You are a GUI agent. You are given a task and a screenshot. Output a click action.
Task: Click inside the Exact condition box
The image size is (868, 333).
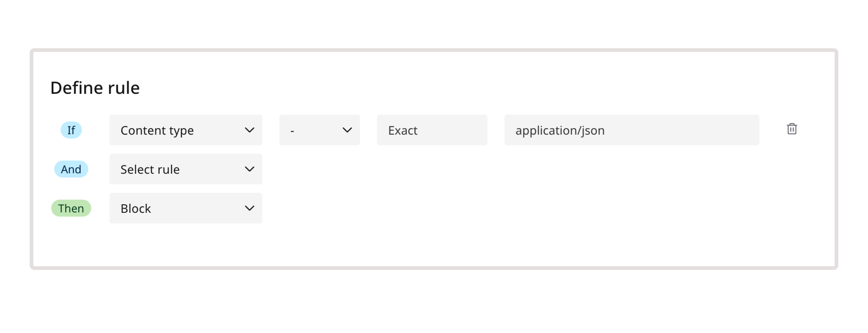click(432, 130)
